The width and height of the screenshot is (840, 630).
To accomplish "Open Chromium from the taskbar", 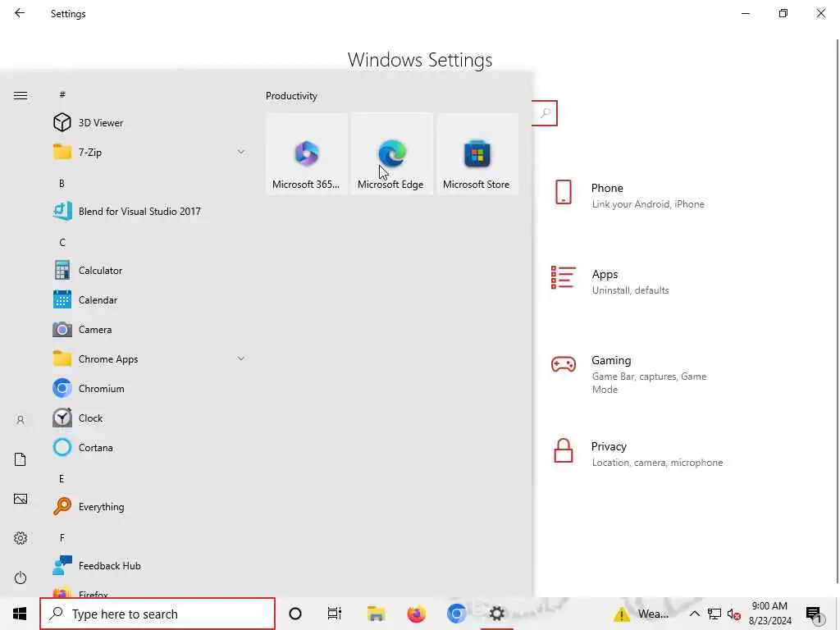I will [456, 614].
